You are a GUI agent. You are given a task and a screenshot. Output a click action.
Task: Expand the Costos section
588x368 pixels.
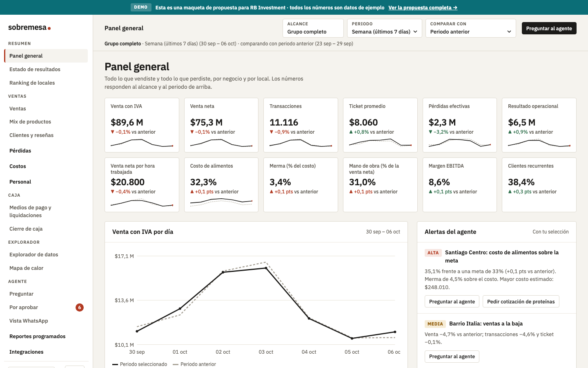(46, 166)
